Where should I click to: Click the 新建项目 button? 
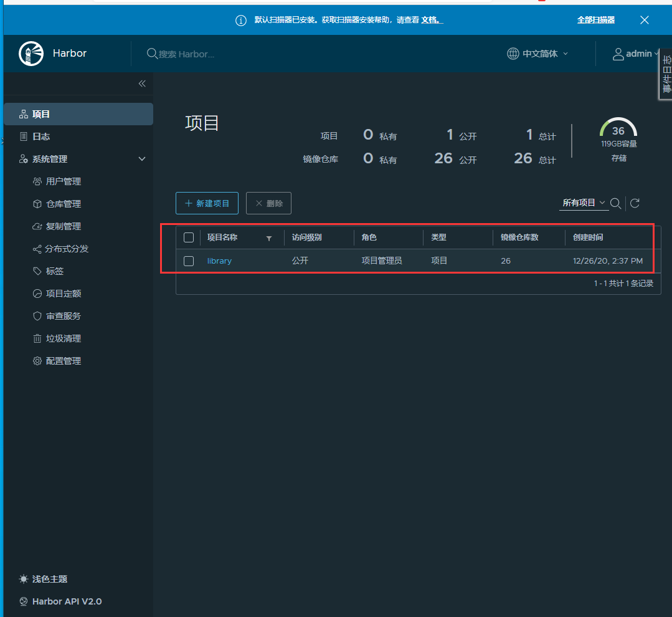pos(207,203)
